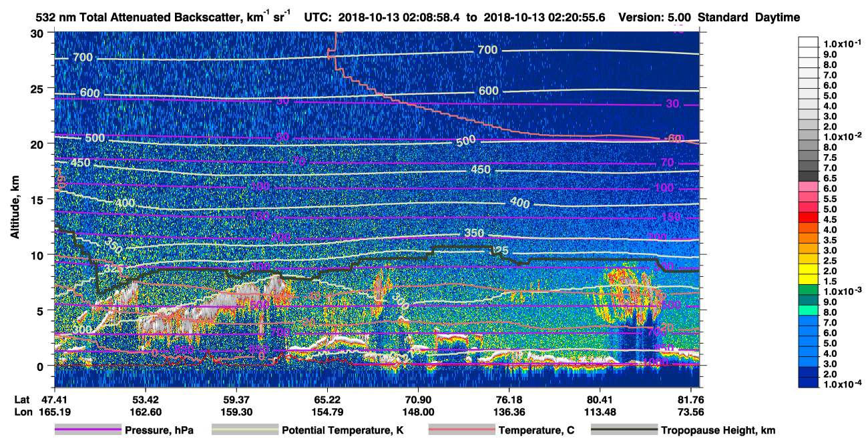Click the "Lon" row label
The height and width of the screenshot is (445, 868).
click(x=22, y=412)
